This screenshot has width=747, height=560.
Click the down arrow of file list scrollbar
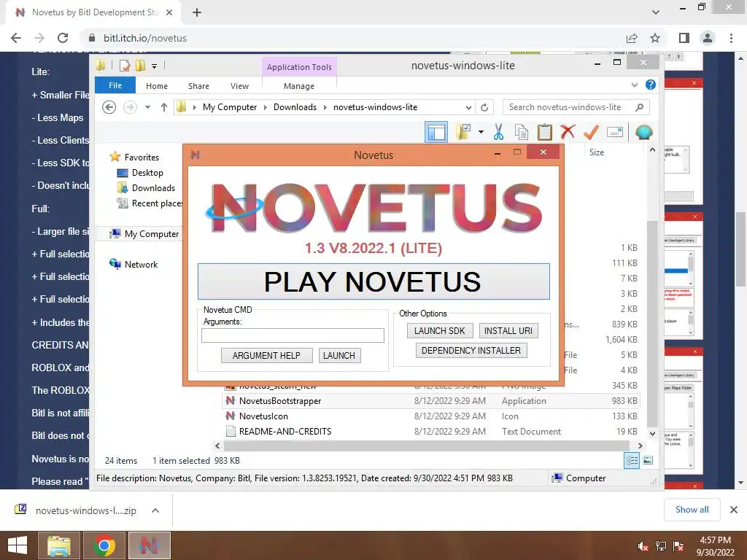pos(653,433)
